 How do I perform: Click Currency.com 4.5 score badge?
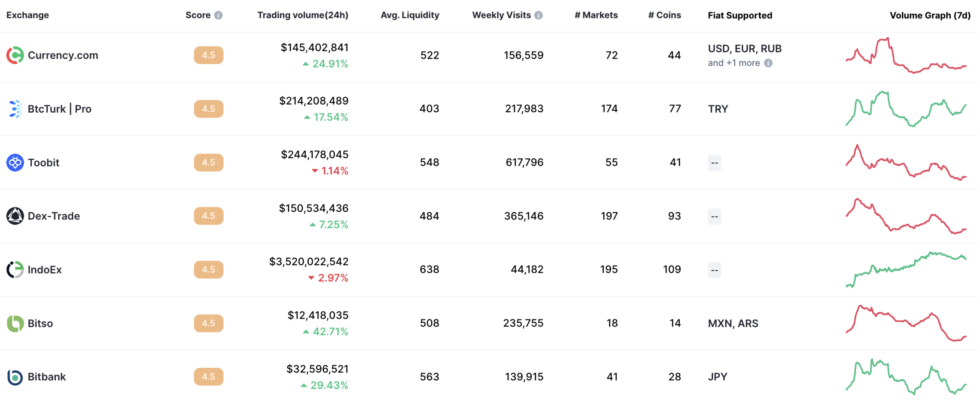click(209, 55)
